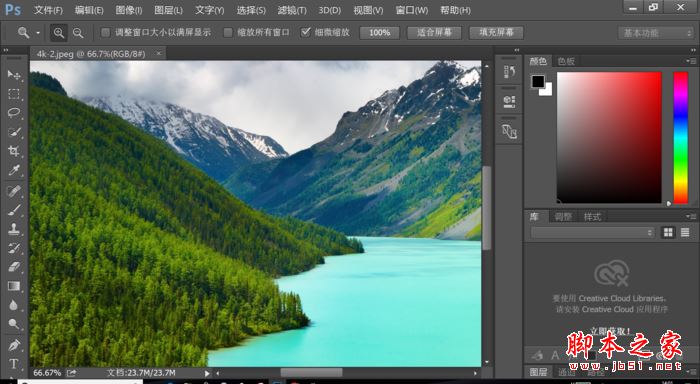Open the Zoom tool preset picker arrow

click(x=38, y=33)
